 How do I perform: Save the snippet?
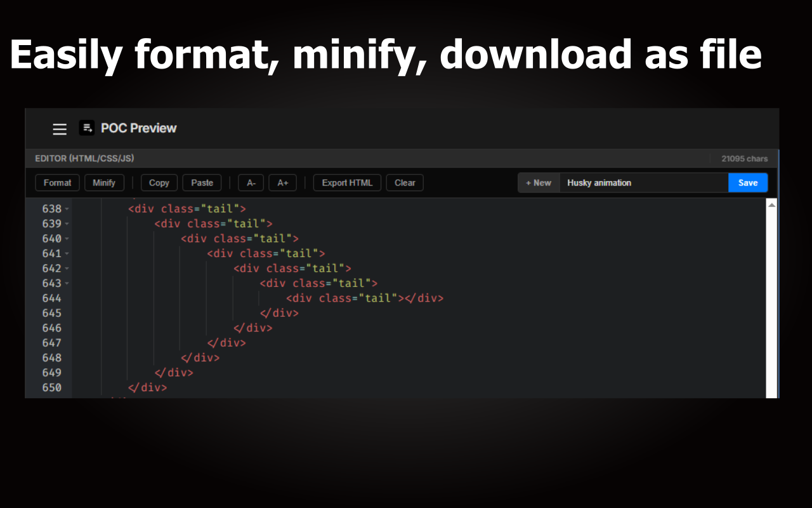pyautogui.click(x=748, y=183)
